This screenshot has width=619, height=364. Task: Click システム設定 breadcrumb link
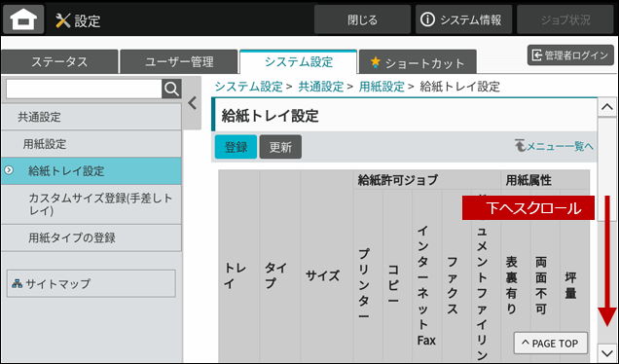[249, 87]
